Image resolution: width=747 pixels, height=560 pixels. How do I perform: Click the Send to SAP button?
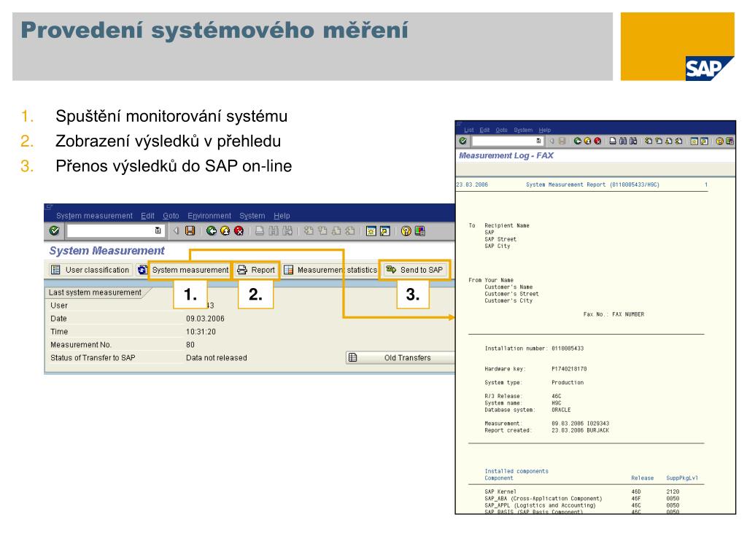pyautogui.click(x=415, y=270)
